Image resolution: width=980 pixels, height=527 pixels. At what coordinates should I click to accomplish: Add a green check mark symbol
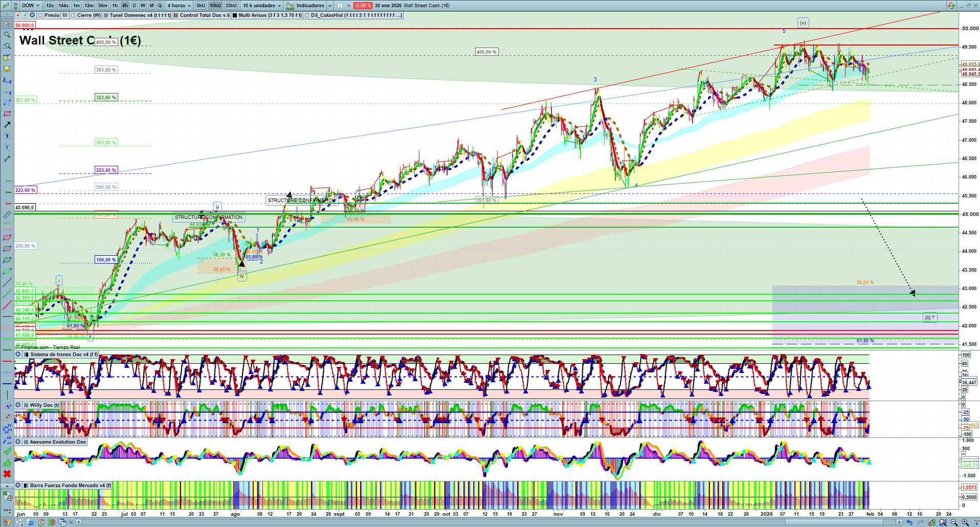tap(7, 451)
